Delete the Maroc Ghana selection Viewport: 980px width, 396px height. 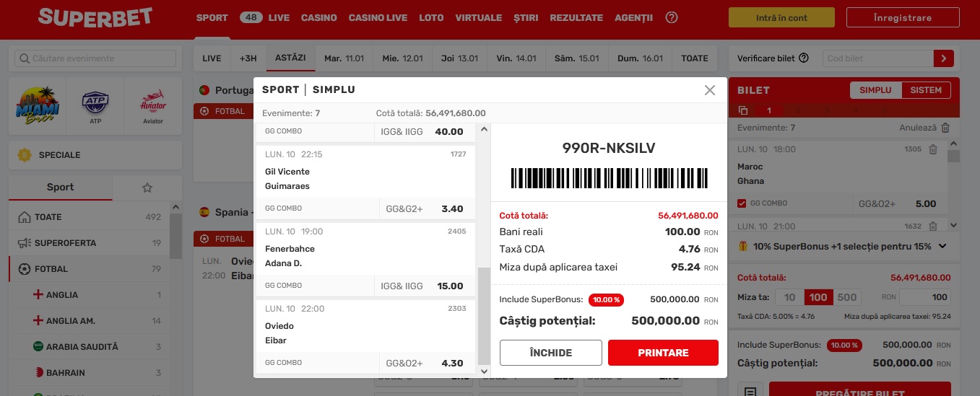pyautogui.click(x=933, y=149)
